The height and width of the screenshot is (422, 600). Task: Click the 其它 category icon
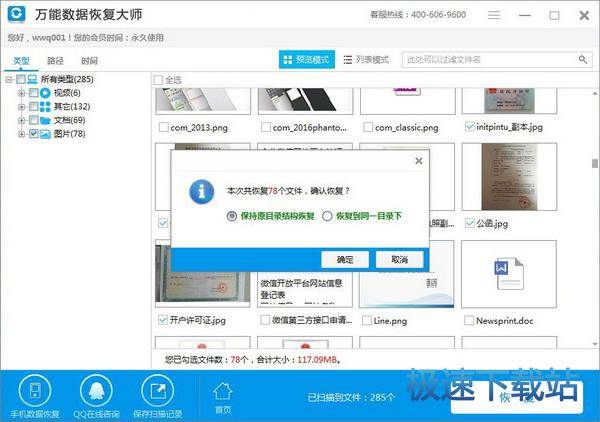point(45,106)
